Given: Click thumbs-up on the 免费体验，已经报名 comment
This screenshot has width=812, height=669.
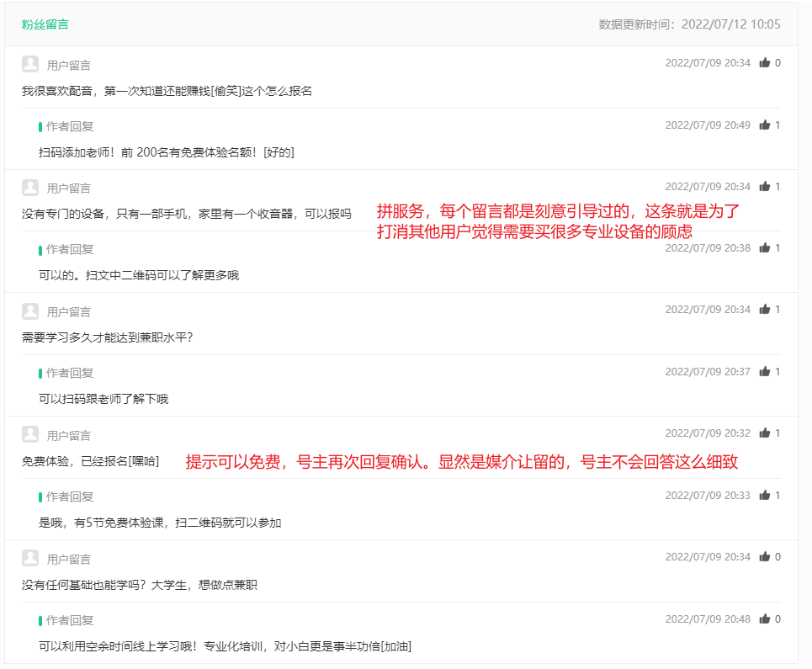Looking at the screenshot, I should 764,433.
